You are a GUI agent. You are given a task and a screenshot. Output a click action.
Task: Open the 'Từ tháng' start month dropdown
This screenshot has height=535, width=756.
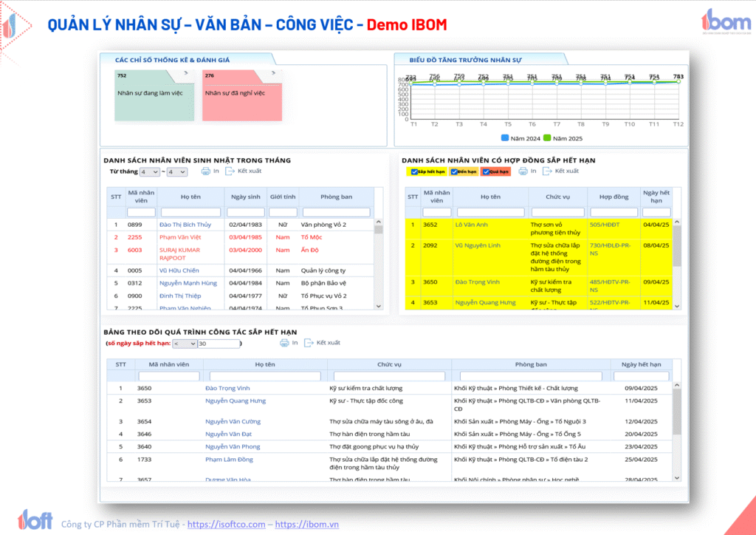[149, 171]
